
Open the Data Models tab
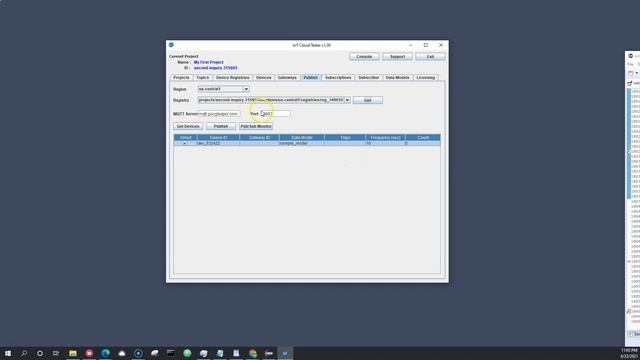[x=398, y=78]
